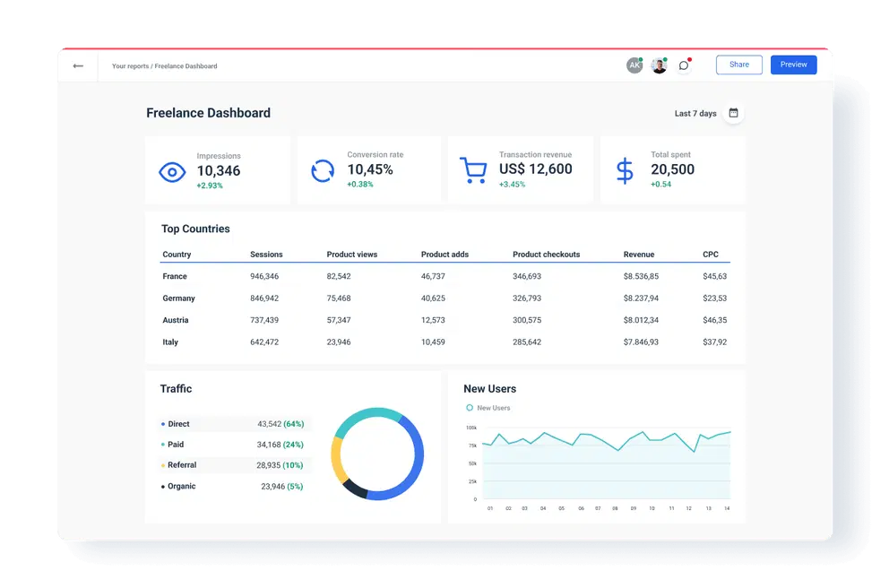Viewport: 889px width, 588px height.
Task: Click the AK avatar icon
Action: (634, 65)
